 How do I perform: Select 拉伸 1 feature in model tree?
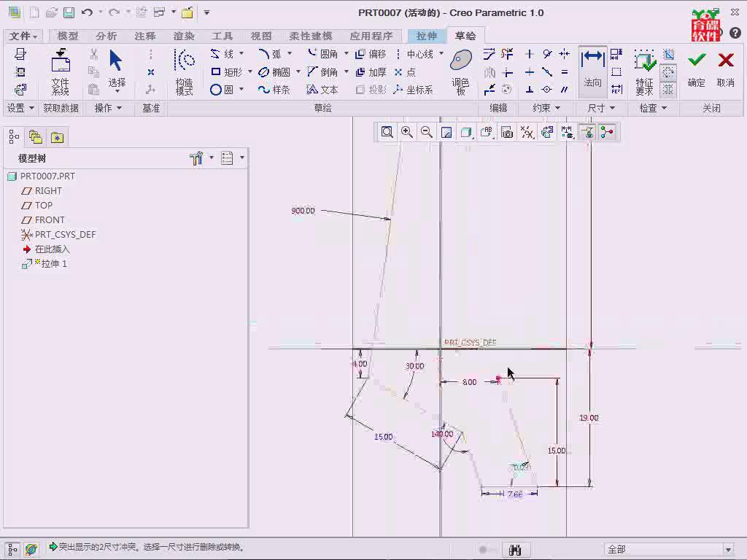pyautogui.click(x=44, y=264)
